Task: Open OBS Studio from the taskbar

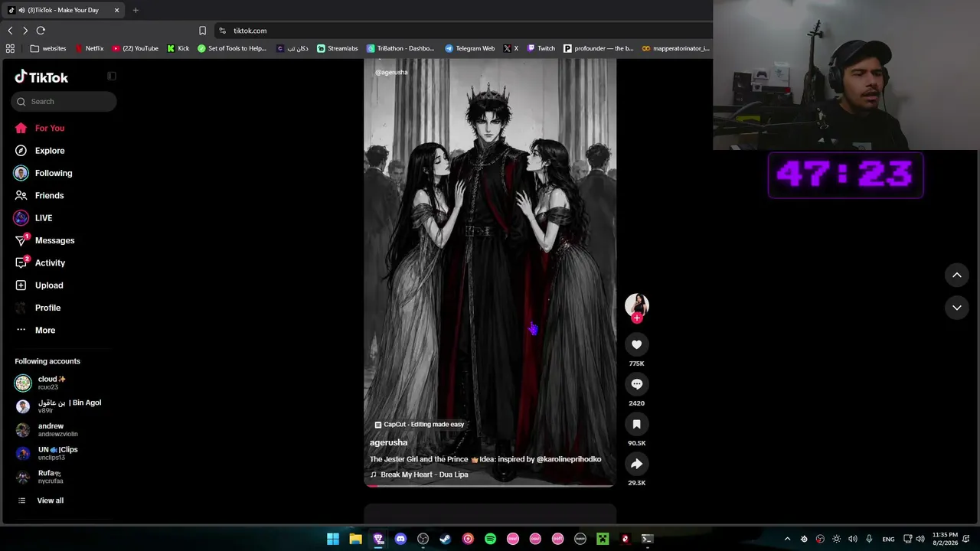Action: click(x=423, y=539)
